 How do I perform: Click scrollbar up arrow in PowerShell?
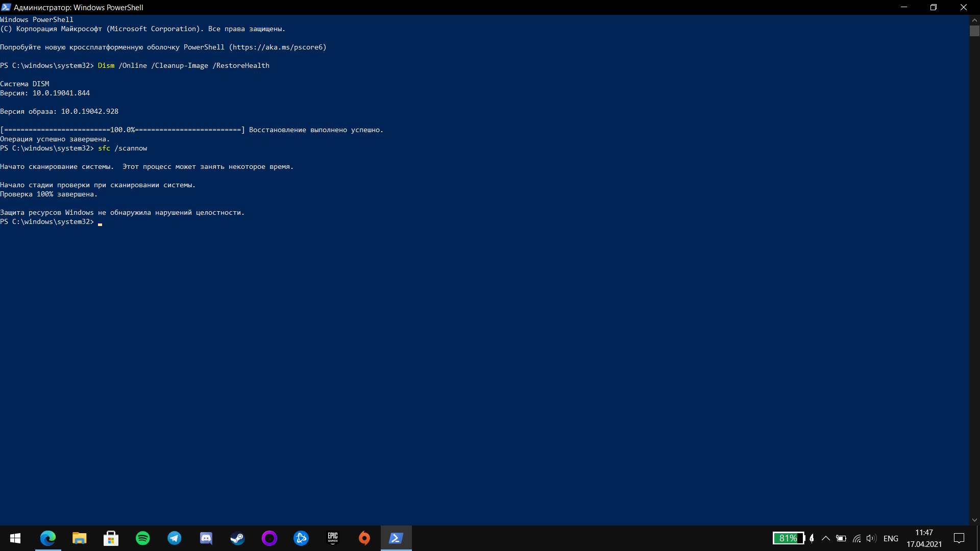pos(974,20)
